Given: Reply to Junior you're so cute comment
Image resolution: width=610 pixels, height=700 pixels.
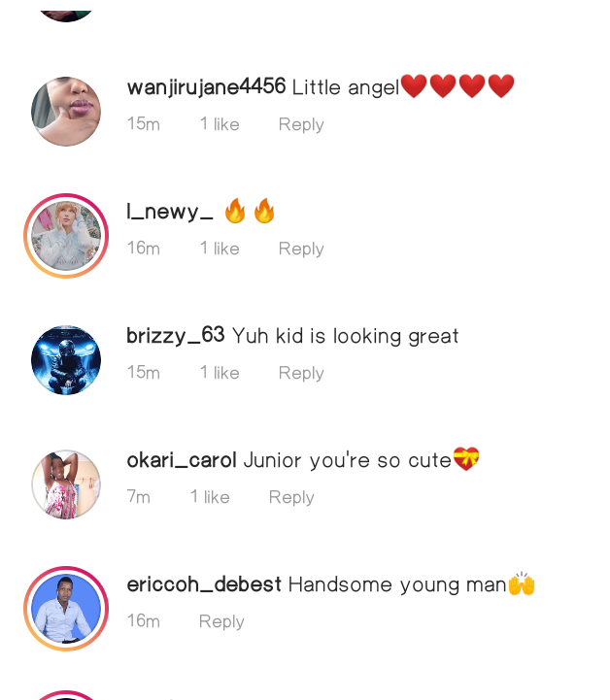Looking at the screenshot, I should point(291,497).
